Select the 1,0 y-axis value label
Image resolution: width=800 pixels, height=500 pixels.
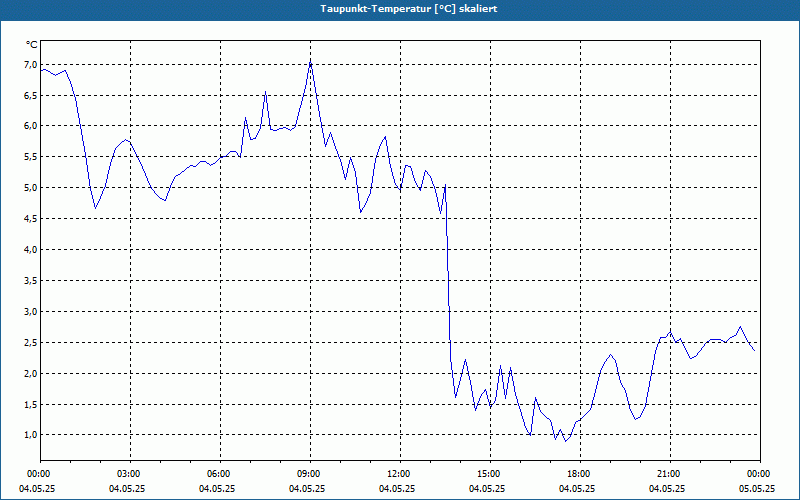pos(30,435)
